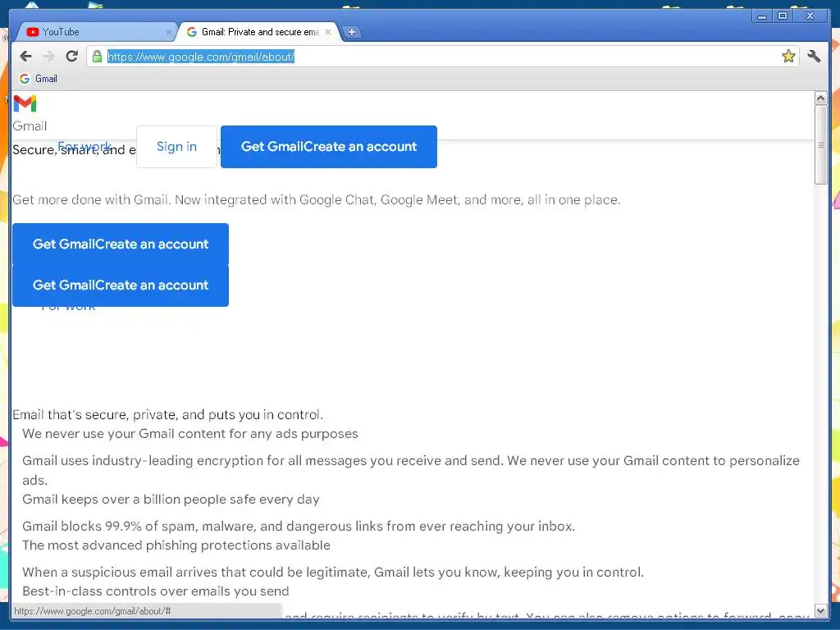The width and height of the screenshot is (840, 630).
Task: Click 'Gmail uses industry-leading encryption' sentence
Action: [x=411, y=470]
